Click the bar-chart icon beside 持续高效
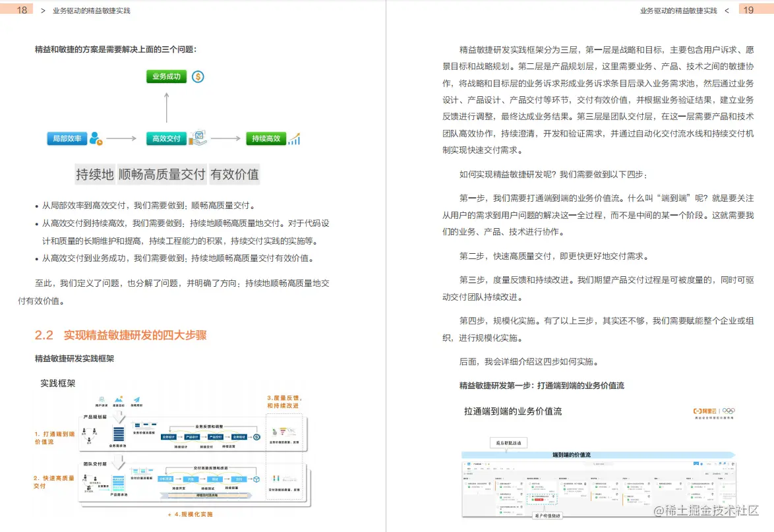Image resolution: width=774 pixels, height=532 pixels. (293, 138)
